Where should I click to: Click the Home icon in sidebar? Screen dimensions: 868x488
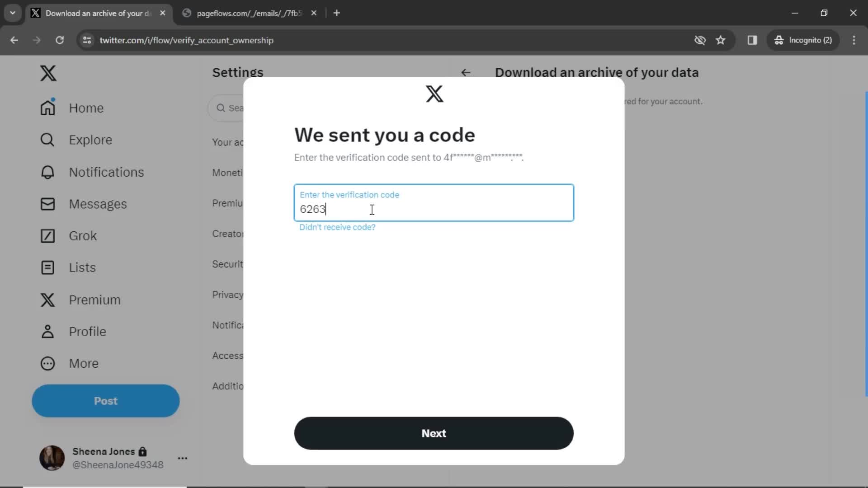(x=47, y=108)
